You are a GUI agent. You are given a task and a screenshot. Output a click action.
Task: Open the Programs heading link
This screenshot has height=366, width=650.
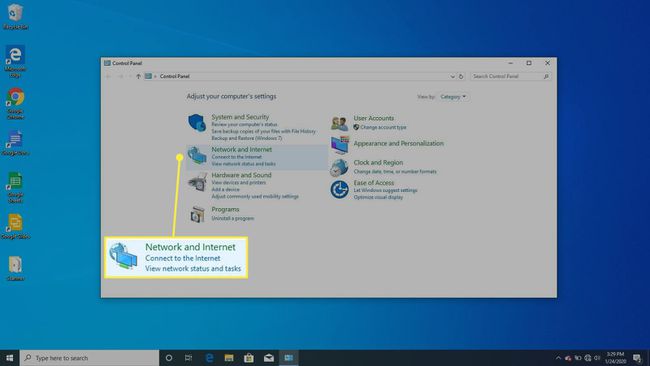225,209
